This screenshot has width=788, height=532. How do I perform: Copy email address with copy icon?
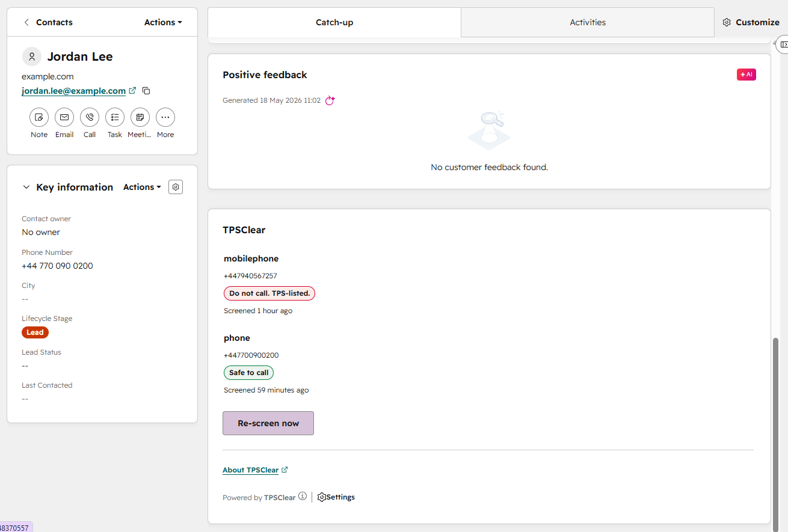tap(146, 91)
